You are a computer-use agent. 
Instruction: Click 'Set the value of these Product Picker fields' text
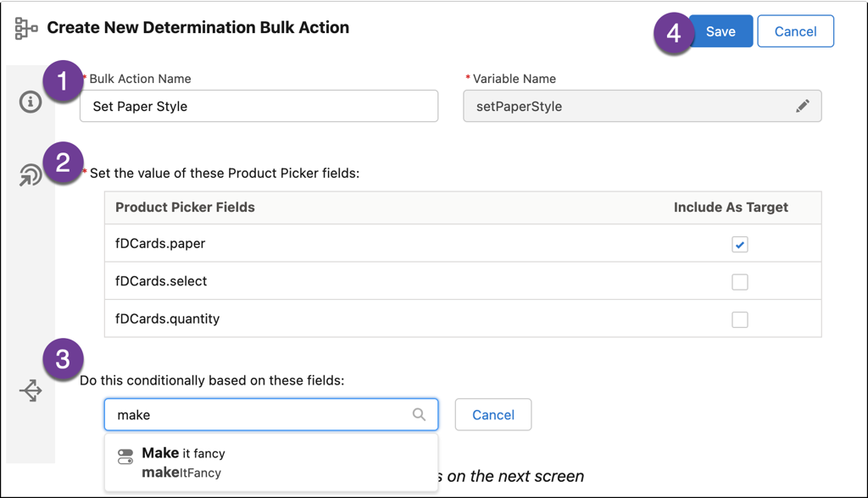coord(225,173)
